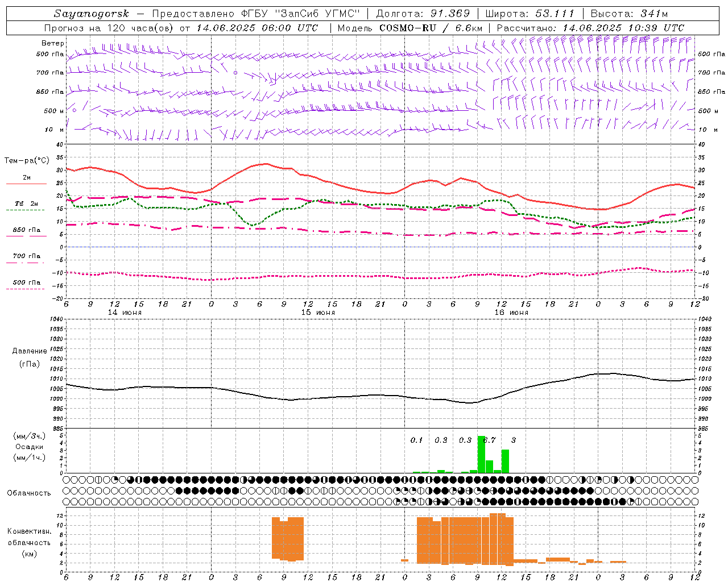Click the Осадки precipitation label
Image resolution: width=728 pixels, height=582 pixels.
29,447
